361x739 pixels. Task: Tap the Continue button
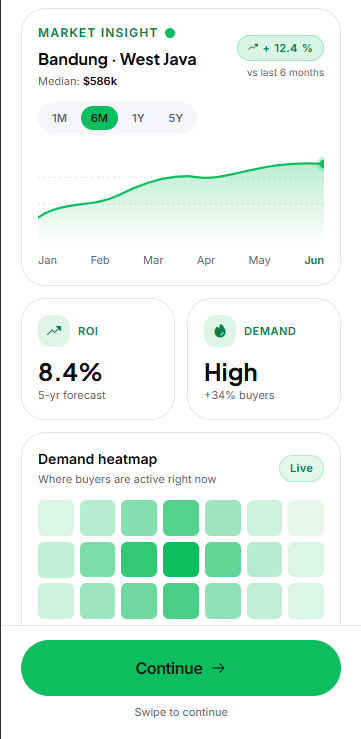pos(180,668)
